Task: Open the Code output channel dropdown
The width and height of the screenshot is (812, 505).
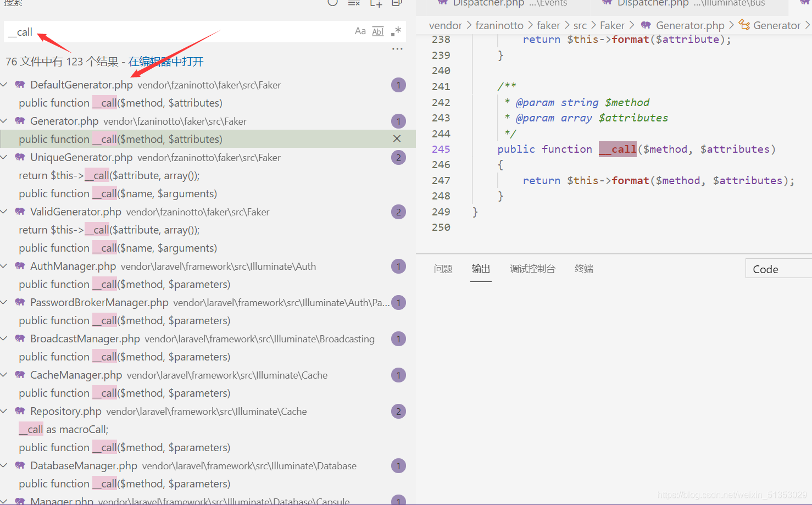Action: tap(778, 269)
